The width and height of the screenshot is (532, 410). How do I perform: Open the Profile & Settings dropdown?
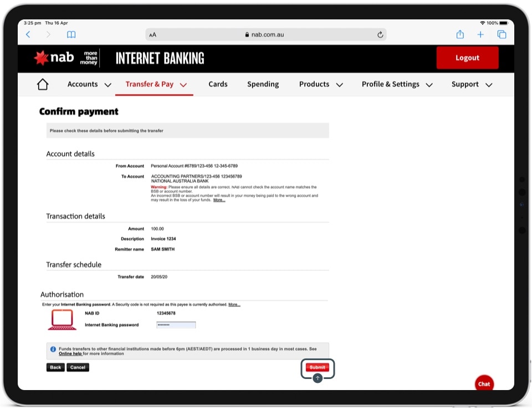[x=397, y=84]
